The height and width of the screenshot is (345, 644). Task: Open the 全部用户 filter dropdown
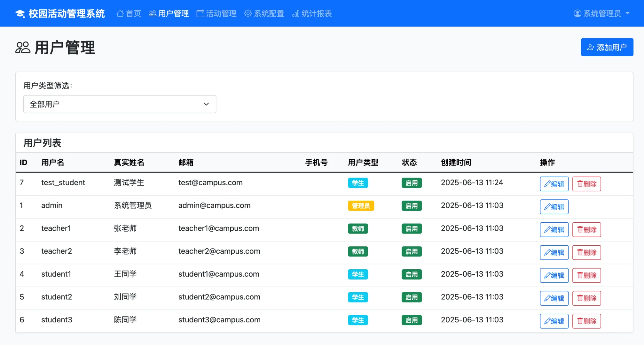[x=120, y=104]
